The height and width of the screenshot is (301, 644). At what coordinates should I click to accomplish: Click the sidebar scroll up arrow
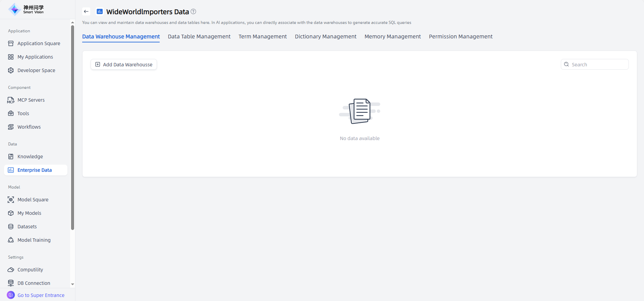(72, 23)
